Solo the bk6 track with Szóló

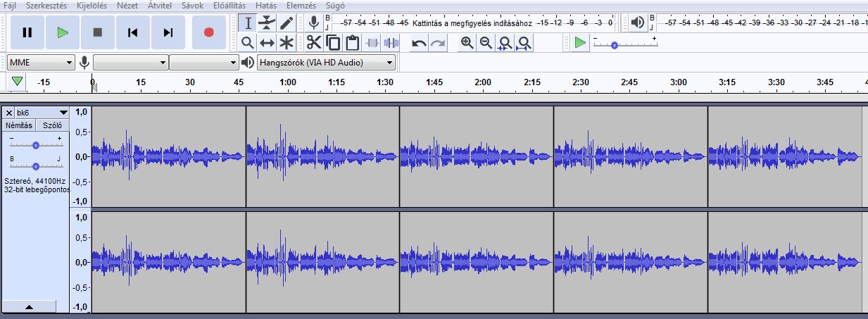tap(52, 125)
